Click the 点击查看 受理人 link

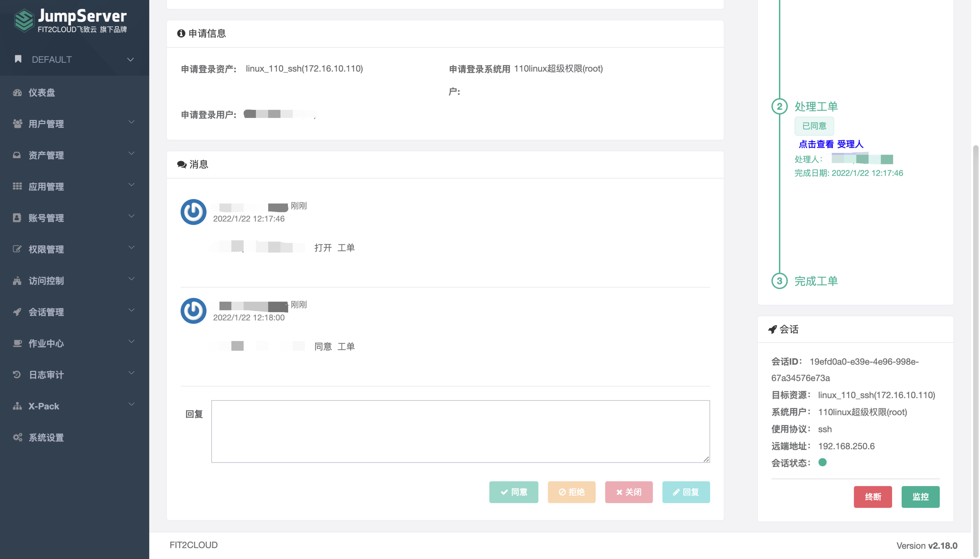click(831, 145)
